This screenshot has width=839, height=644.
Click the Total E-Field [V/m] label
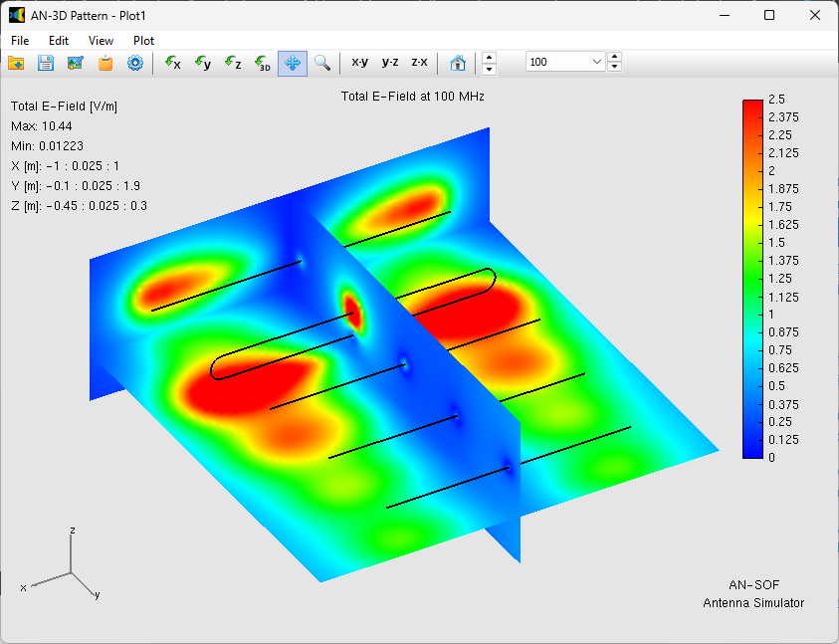64,106
